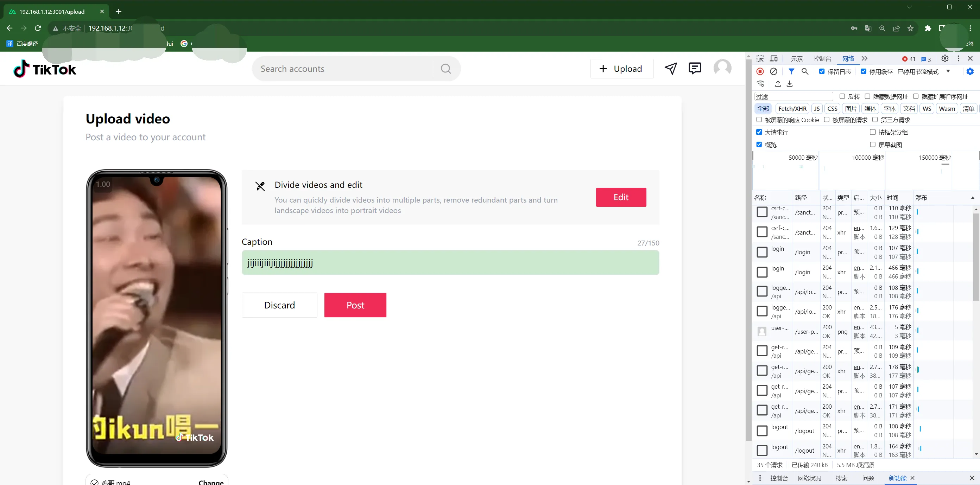This screenshot has height=485, width=980.
Task: Click the search magnifier icon
Action: click(446, 69)
